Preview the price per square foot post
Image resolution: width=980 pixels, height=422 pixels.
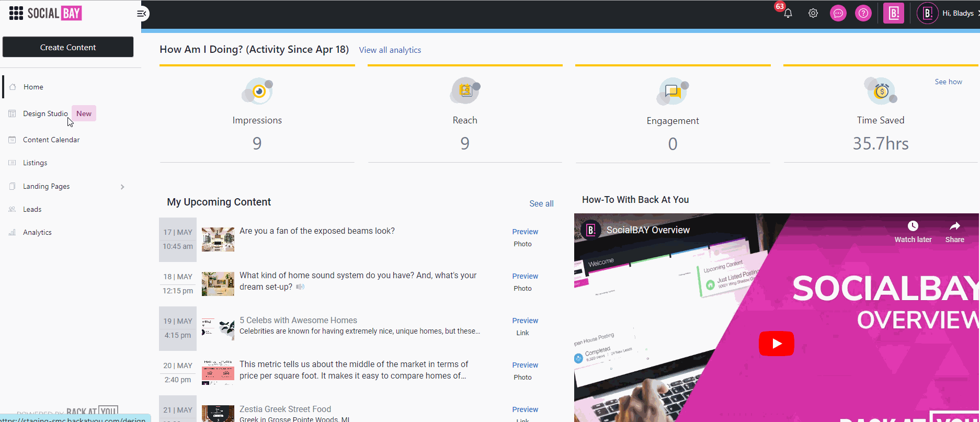525,365
